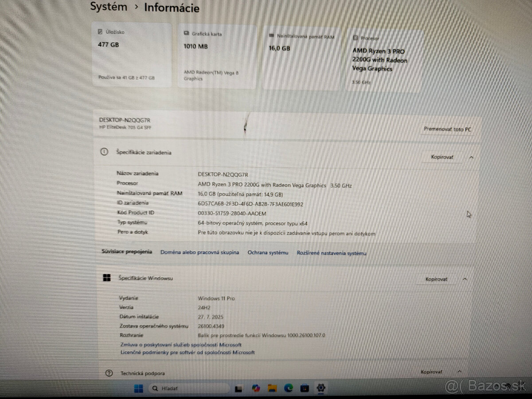532x399 pixels.
Task: Click the Procesor card icon
Action: (356, 38)
